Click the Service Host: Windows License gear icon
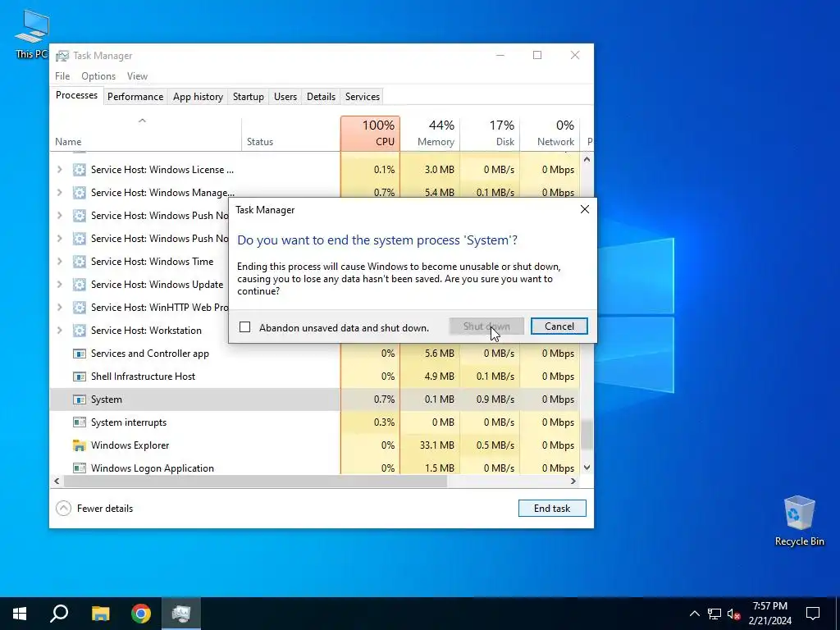 pyautogui.click(x=80, y=170)
